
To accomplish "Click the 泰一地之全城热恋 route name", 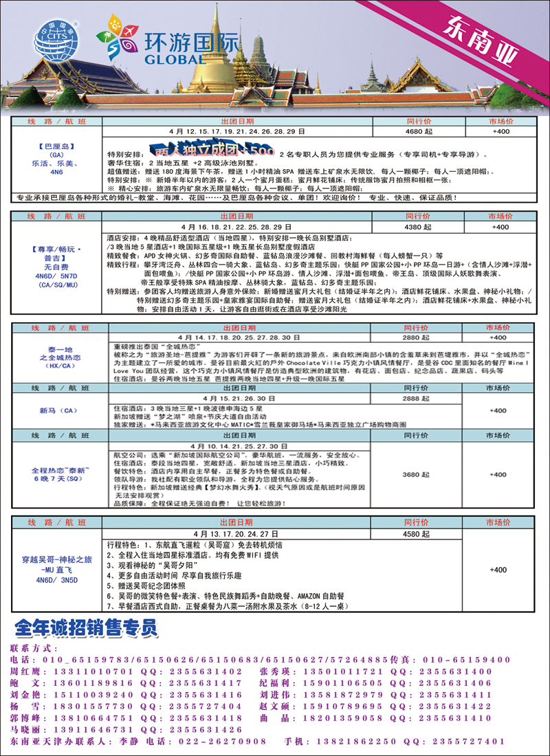I will point(60,353).
